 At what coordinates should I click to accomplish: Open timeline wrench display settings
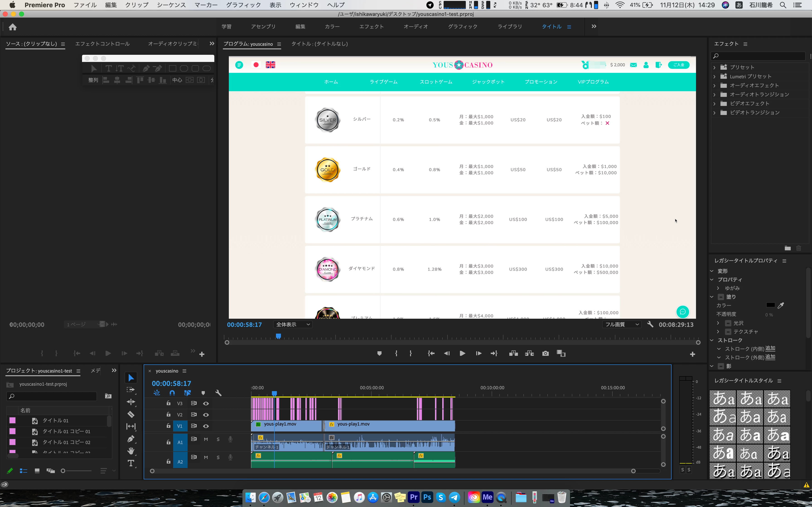pos(218,393)
